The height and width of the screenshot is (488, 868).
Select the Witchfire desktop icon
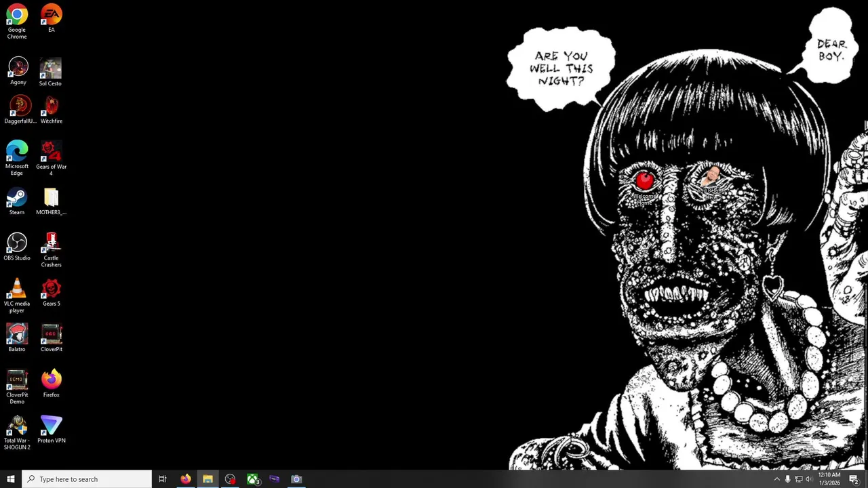pyautogui.click(x=51, y=110)
